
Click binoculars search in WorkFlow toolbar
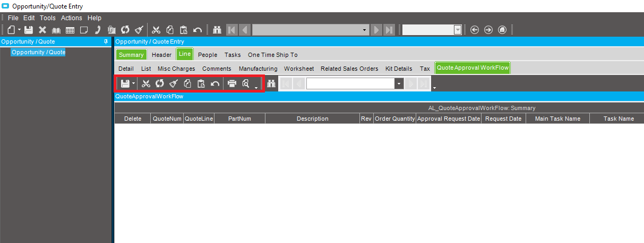(271, 83)
